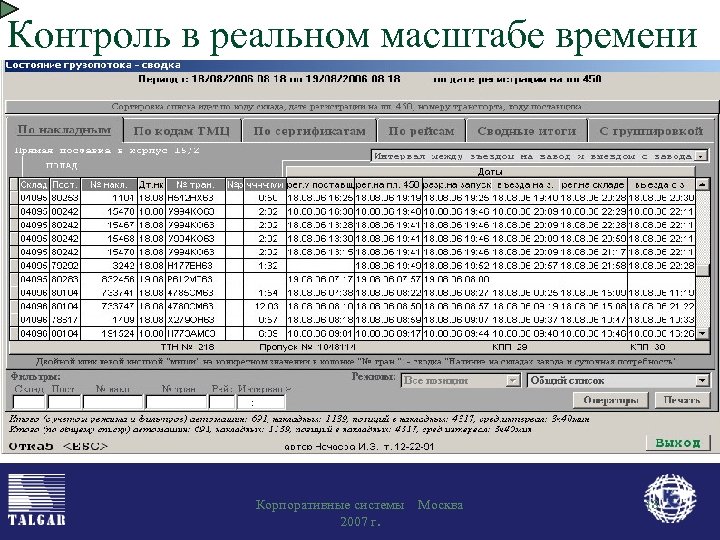Viewport: 720px width, 540px height.
Task: Focus the interval filter field with colon
Action: pyautogui.click(x=261, y=402)
